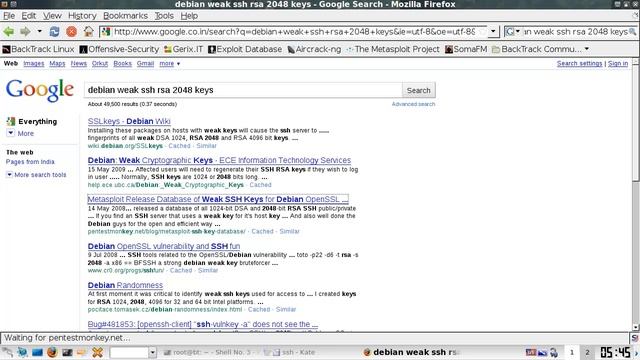Click the search bar magnifier icon
This screenshot has width=640, height=360.
pyautogui.click(x=632, y=31)
